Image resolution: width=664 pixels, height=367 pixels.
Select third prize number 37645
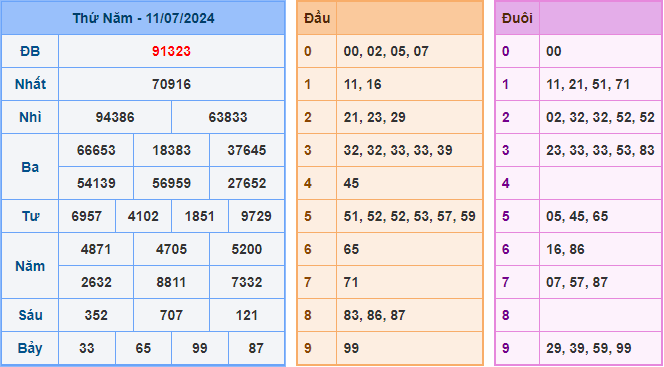247,150
